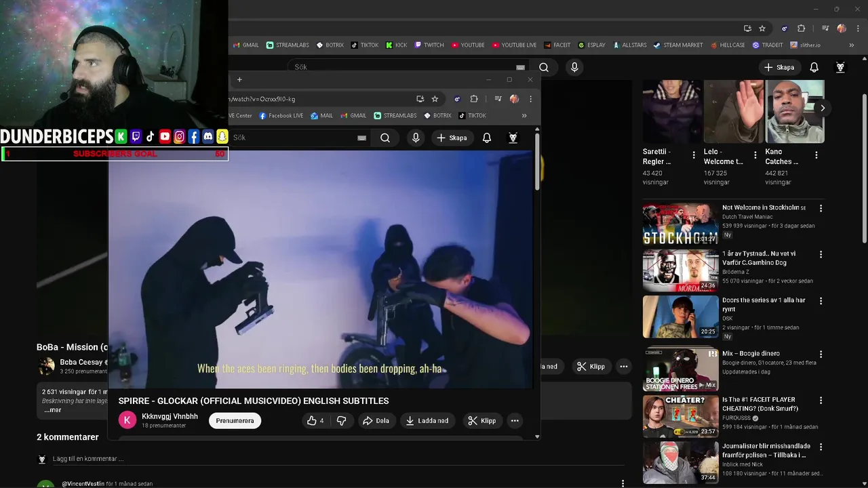Open options for Not Welcome in Stockholm video
The width and height of the screenshot is (868, 488).
821,209
